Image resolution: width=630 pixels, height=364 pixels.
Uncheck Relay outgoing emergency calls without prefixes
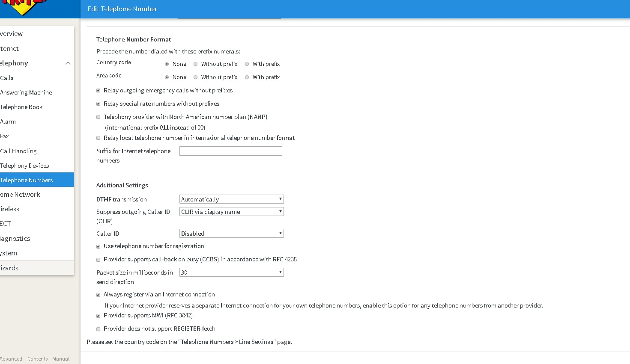(99, 91)
